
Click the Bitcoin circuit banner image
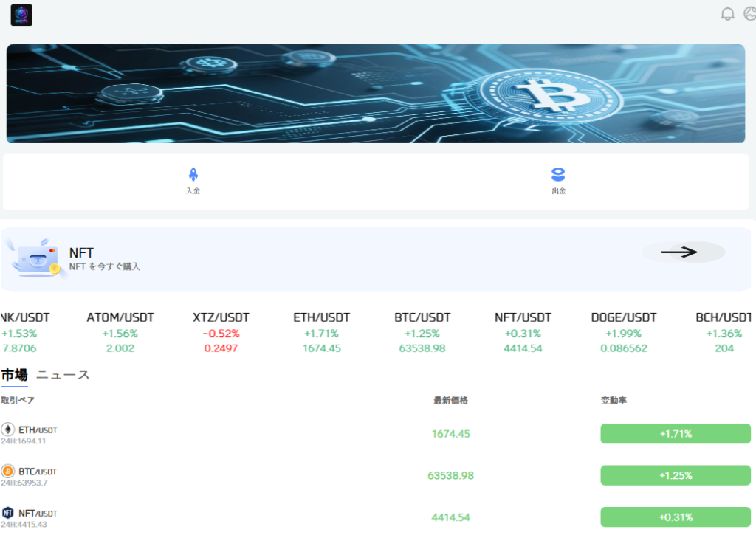coord(376,94)
